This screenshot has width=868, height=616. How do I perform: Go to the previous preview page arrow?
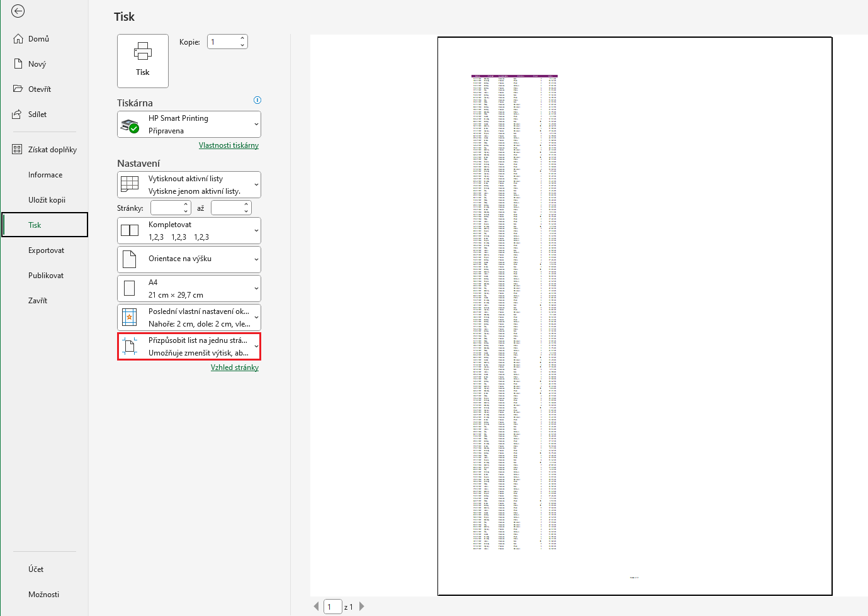tap(316, 607)
